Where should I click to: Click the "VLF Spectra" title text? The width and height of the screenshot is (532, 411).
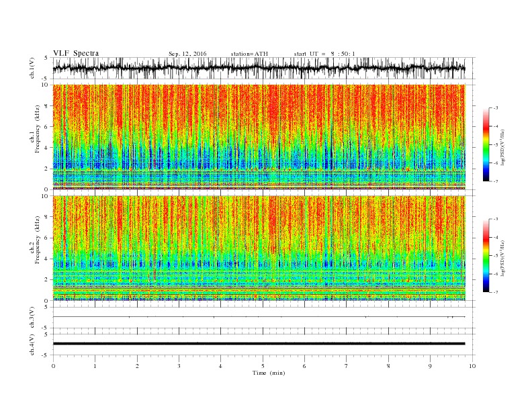click(76, 53)
